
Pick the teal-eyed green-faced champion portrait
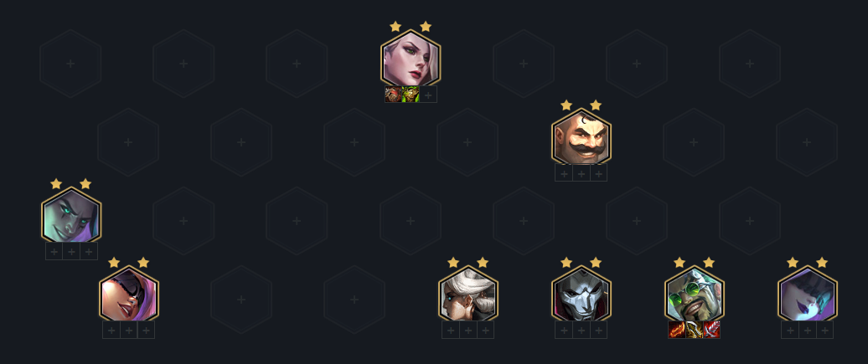pos(71,216)
